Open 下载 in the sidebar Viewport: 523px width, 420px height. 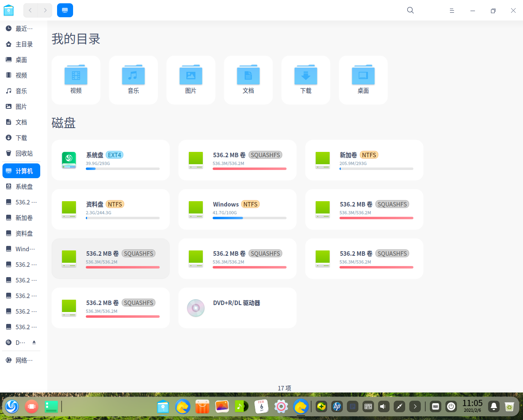21,138
